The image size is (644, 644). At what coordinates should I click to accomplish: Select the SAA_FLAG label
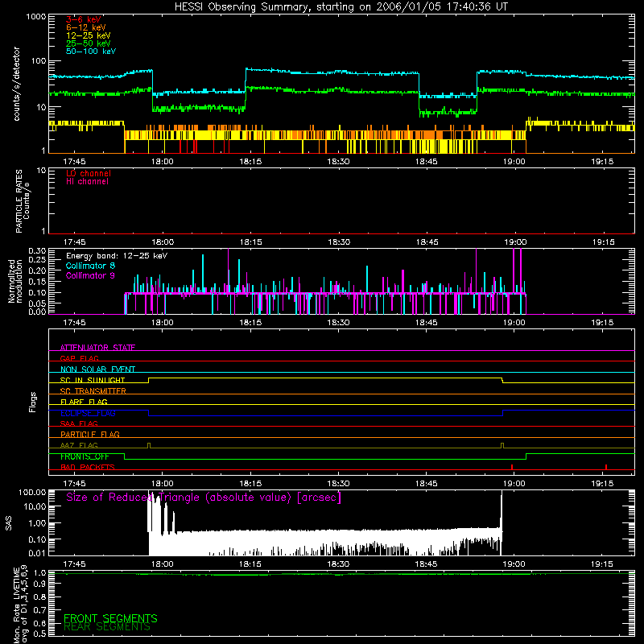tap(79, 423)
